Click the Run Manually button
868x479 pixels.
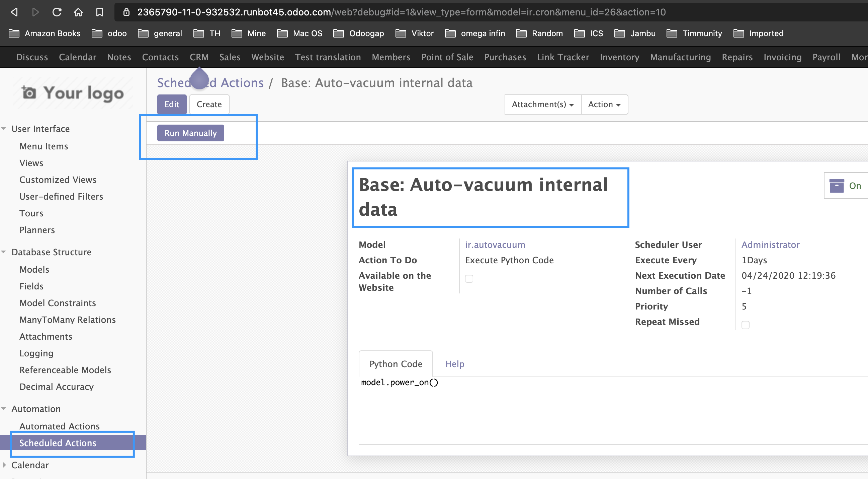click(x=191, y=133)
